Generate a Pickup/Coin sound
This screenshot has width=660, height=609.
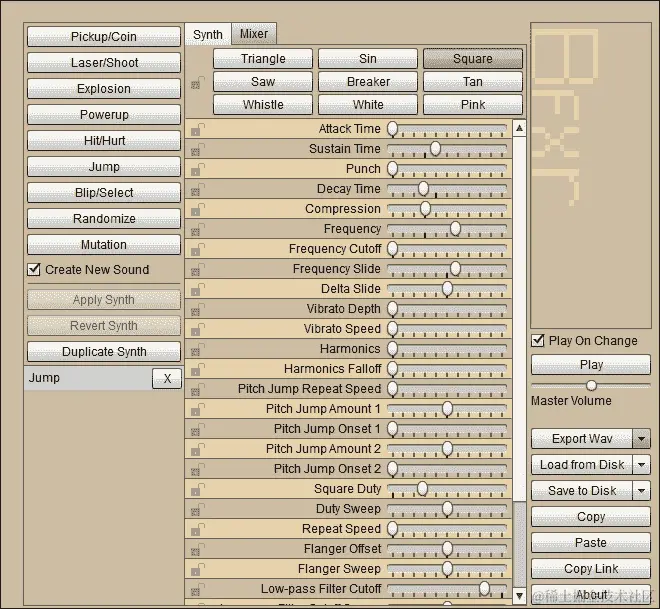pos(104,37)
